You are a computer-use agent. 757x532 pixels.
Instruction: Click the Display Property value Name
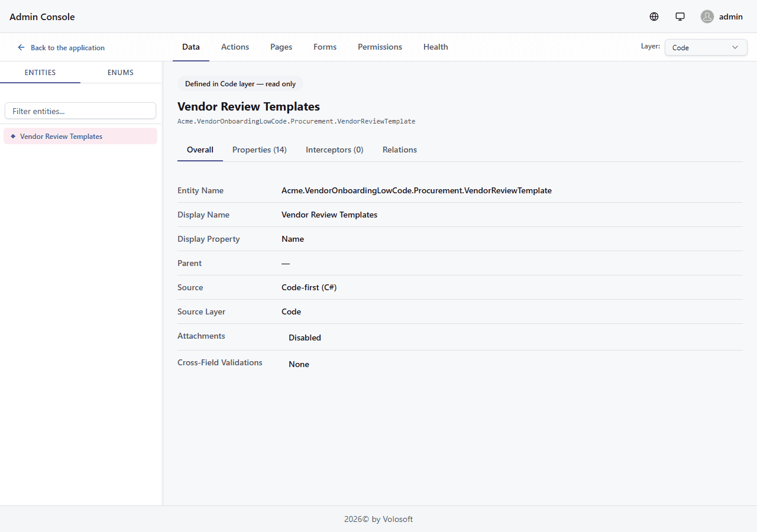[x=293, y=239]
